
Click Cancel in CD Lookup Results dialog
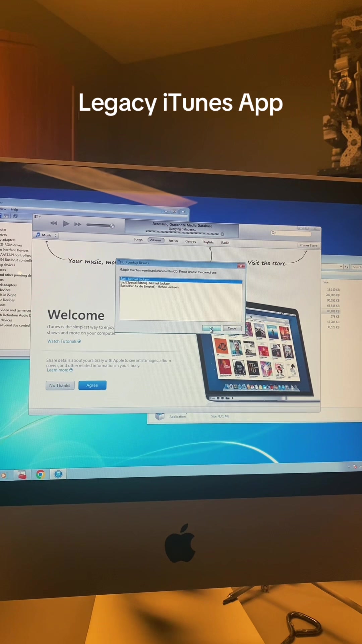click(232, 328)
